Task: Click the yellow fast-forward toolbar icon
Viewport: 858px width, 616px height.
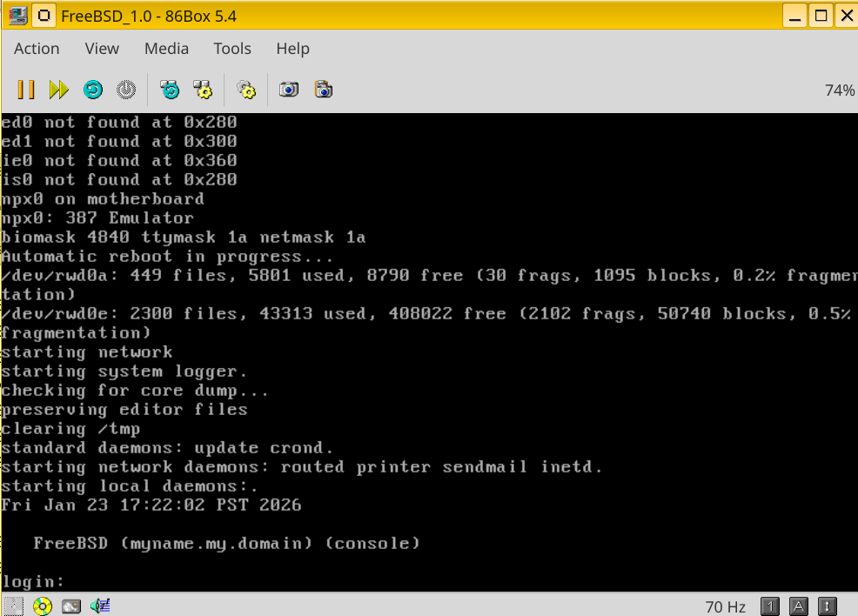Action: pyautogui.click(x=58, y=90)
